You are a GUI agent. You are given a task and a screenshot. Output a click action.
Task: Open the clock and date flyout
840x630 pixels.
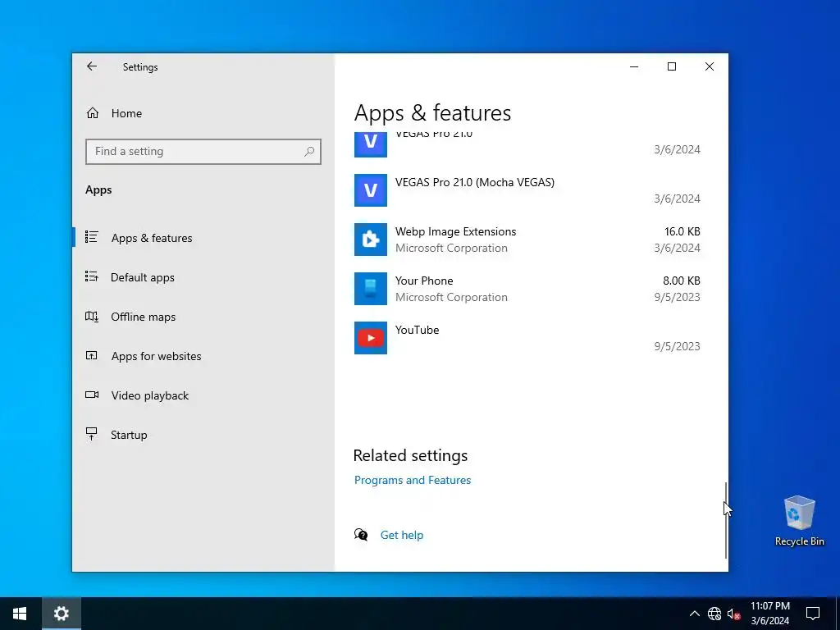tap(769, 614)
